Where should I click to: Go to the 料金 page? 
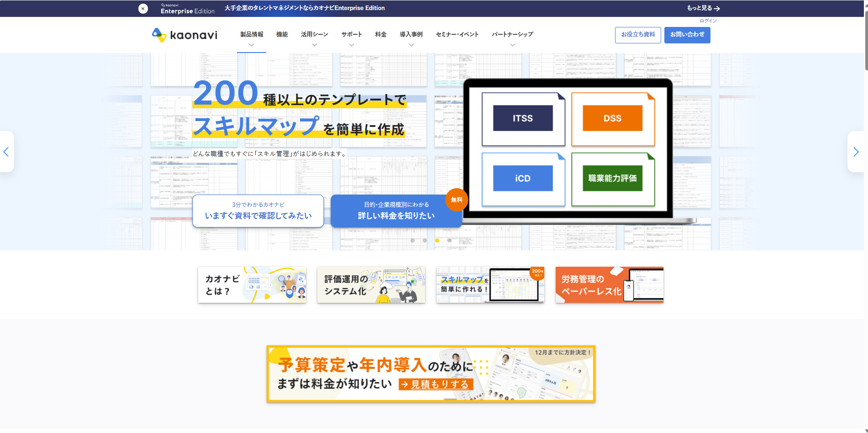(x=381, y=34)
